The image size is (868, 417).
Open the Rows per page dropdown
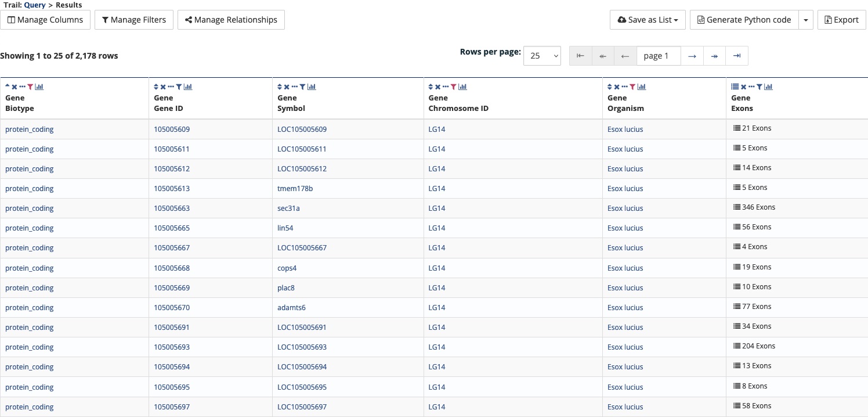coord(542,56)
